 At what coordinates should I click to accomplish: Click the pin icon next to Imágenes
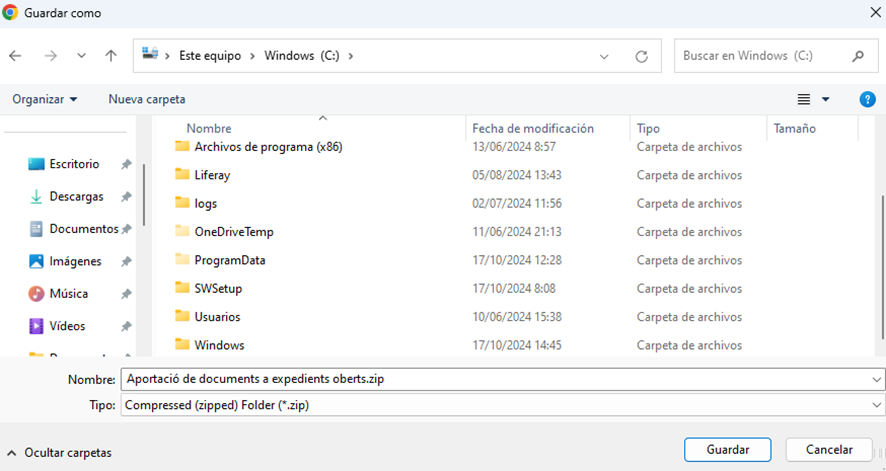[126, 262]
